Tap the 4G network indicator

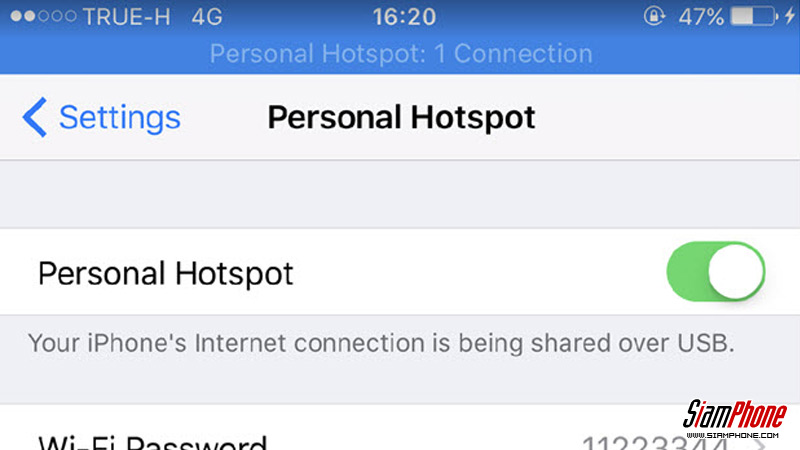point(207,17)
